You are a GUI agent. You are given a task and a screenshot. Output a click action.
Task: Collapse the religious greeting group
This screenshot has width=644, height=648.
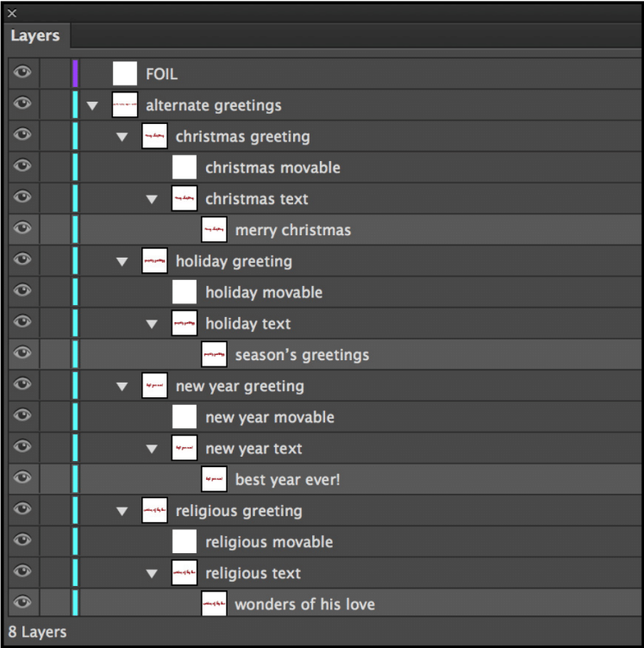pyautogui.click(x=122, y=511)
